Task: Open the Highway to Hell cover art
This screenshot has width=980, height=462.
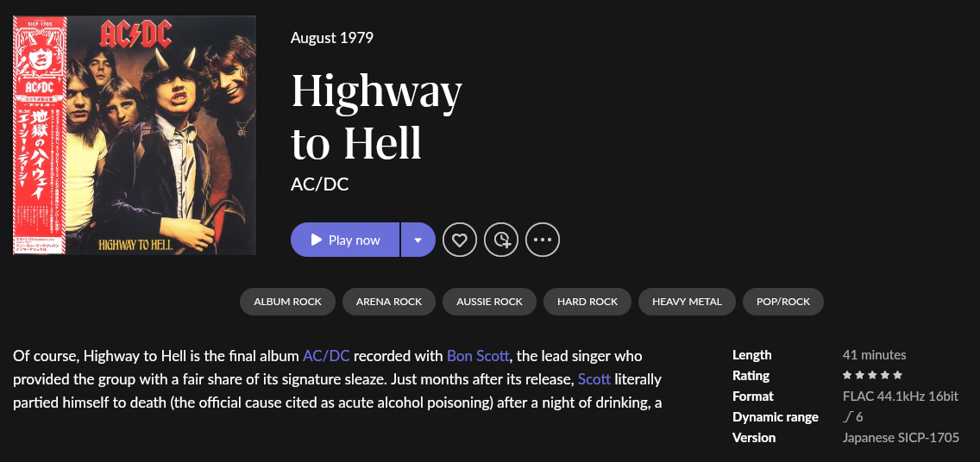Action: [135, 135]
